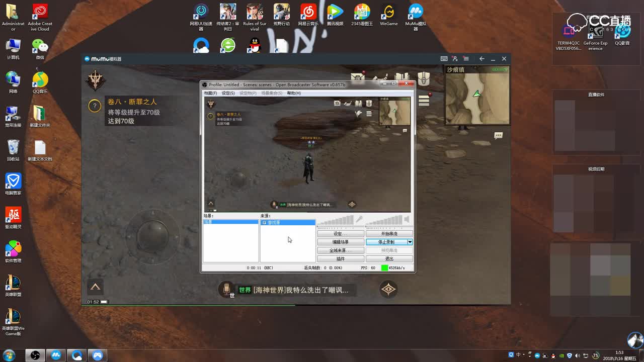Click the 编辑场景 button in OBS
This screenshot has height=362, width=644.
(x=341, y=242)
